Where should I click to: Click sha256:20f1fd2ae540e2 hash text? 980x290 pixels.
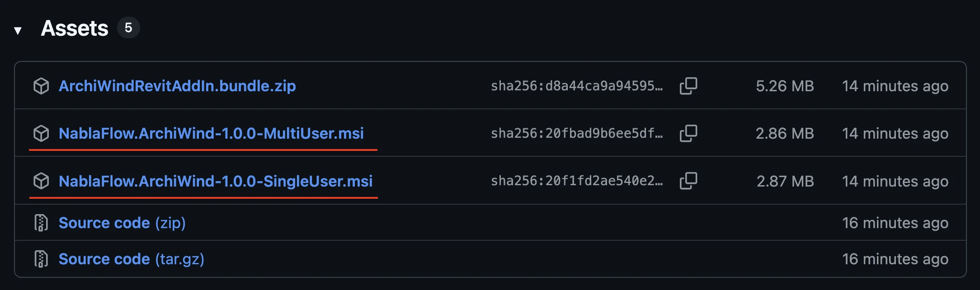(576, 181)
